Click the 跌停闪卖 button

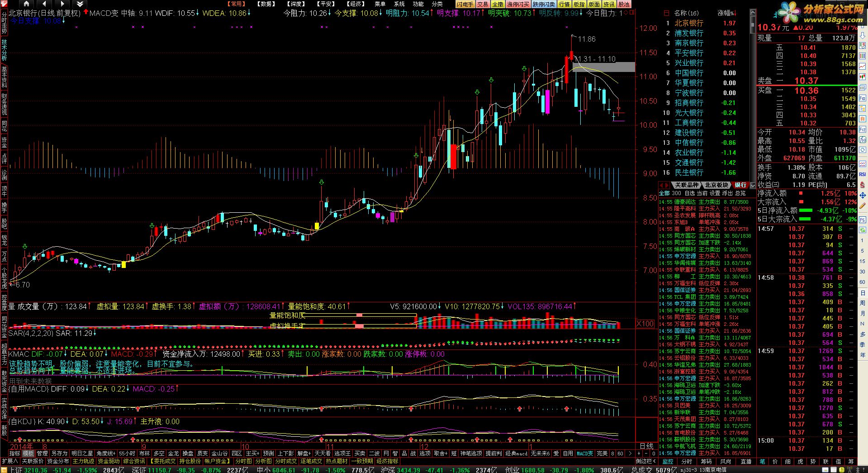click(x=544, y=4)
